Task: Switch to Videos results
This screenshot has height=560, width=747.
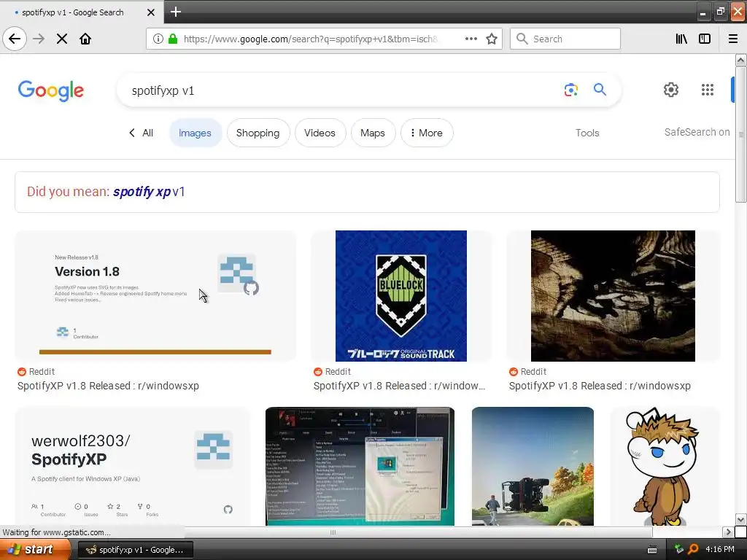Action: tap(320, 133)
